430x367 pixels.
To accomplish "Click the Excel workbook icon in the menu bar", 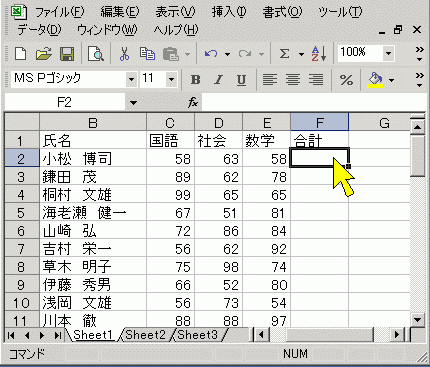I will pyautogui.click(x=19, y=12).
